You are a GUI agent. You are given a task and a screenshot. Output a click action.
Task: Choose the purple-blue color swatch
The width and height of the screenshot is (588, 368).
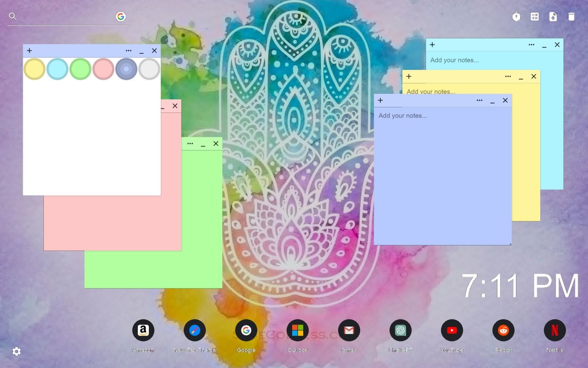pyautogui.click(x=126, y=69)
